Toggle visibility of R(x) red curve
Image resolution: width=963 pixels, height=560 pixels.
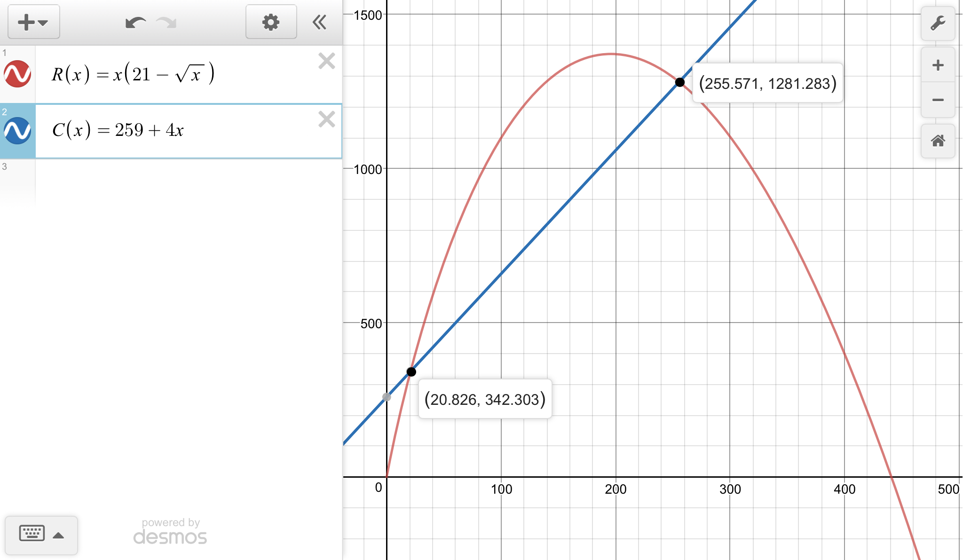[x=17, y=74]
